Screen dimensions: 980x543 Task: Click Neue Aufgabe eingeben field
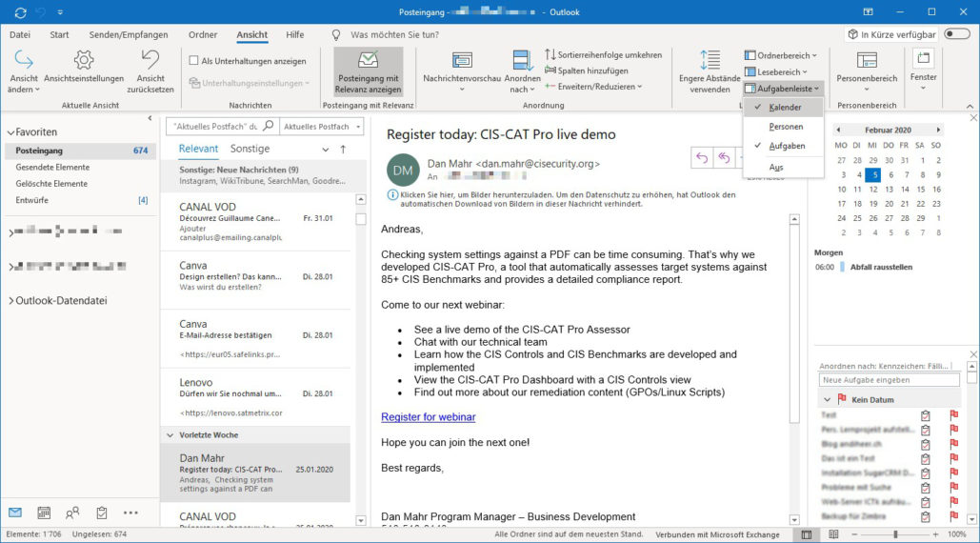tap(889, 380)
